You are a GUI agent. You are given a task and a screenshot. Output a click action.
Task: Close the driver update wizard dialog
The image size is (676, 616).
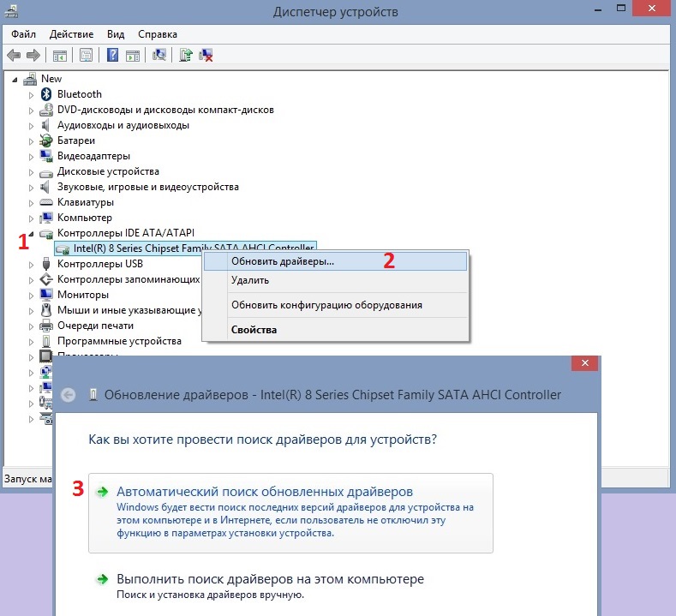click(584, 363)
